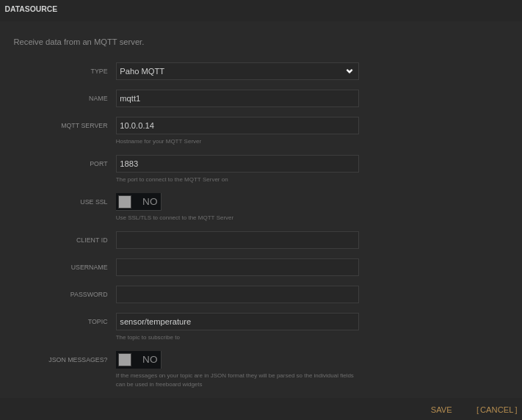The width and height of the screenshot is (522, 420).
Task: Click the DATASOURCE dialog title
Action: [x=31, y=10]
